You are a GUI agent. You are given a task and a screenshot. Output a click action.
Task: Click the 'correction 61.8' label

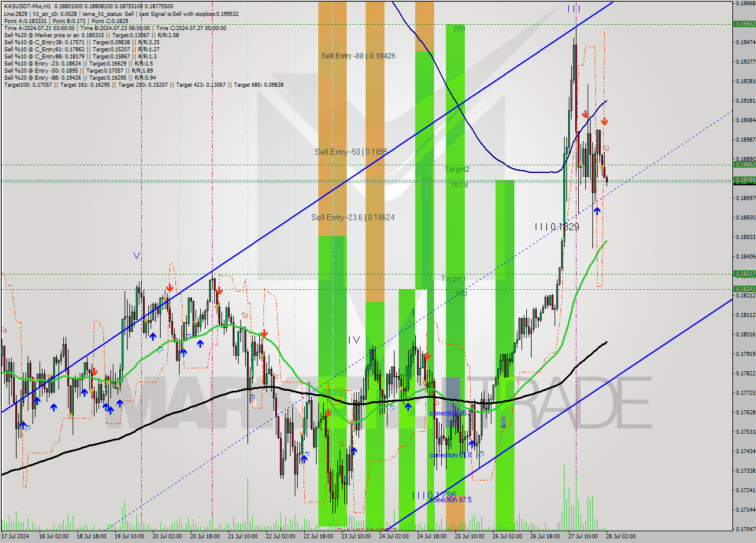[x=451, y=455]
